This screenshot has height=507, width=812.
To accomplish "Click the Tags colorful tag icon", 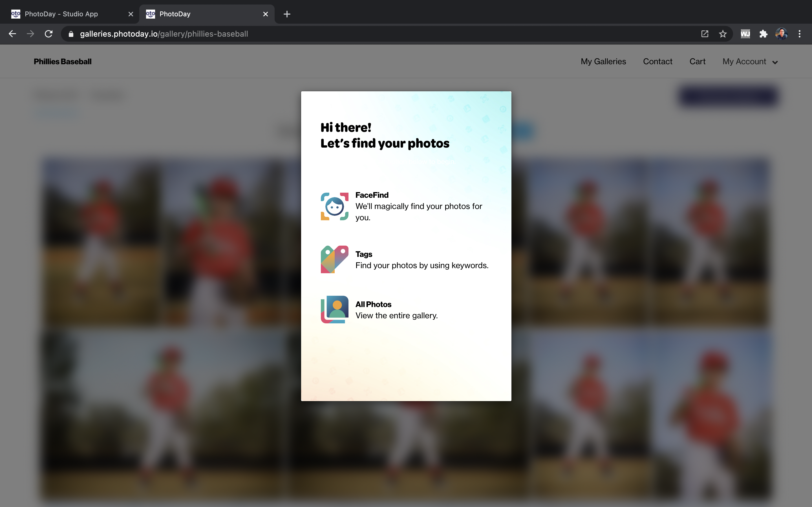I will (x=334, y=259).
